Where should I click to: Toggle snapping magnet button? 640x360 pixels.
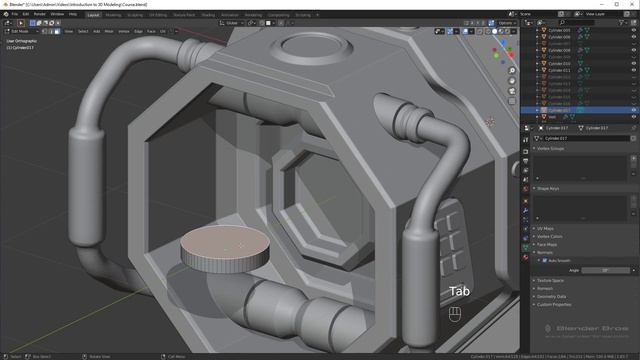pyautogui.click(x=262, y=23)
